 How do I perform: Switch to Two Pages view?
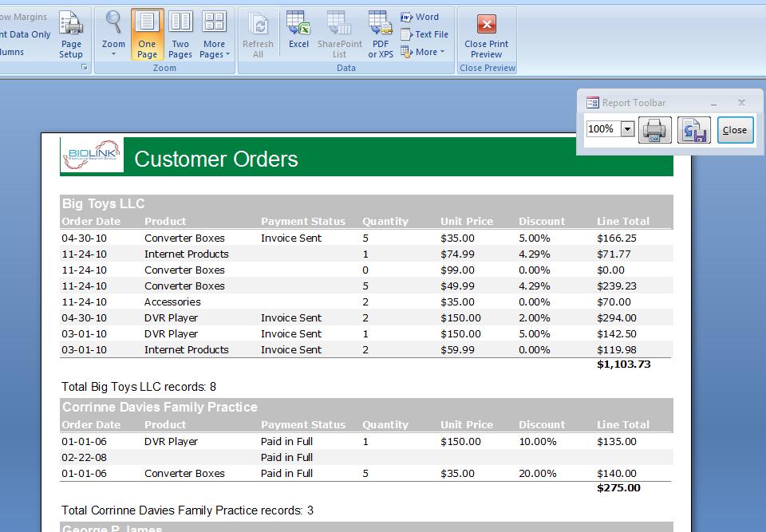tap(180, 34)
